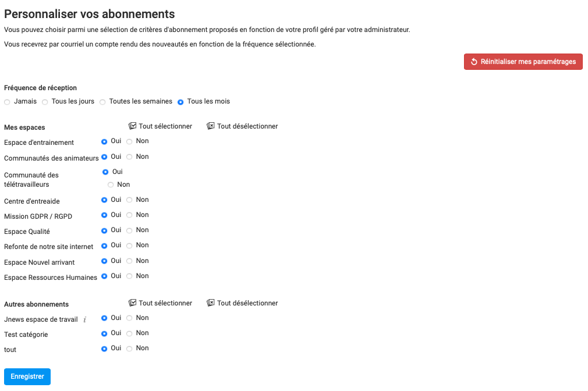
Task: Click the reset arrow icon in red button
Action: [x=474, y=62]
